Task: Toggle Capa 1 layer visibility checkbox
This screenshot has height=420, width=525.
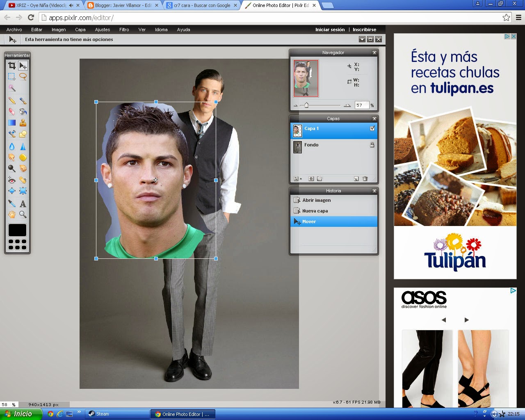Action: tap(372, 128)
